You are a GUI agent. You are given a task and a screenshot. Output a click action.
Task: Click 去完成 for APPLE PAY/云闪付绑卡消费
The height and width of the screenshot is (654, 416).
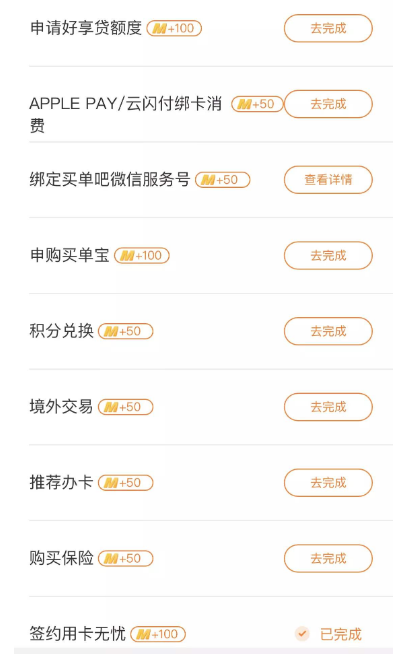coord(328,104)
